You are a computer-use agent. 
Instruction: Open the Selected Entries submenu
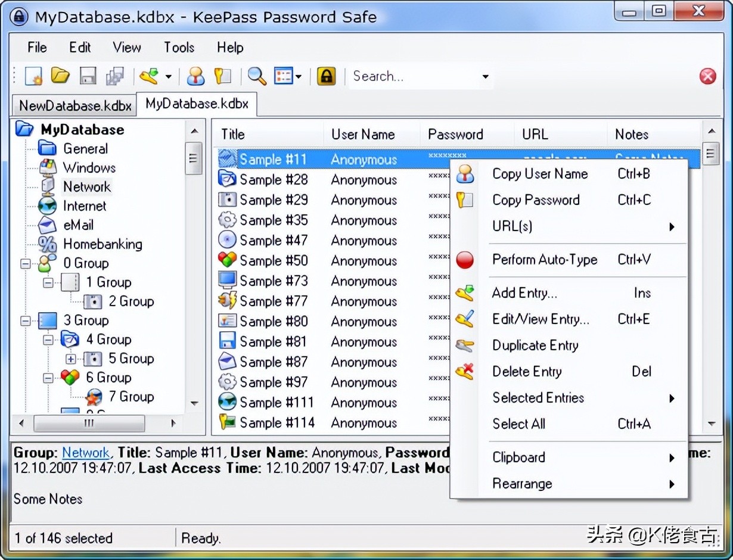pyautogui.click(x=569, y=398)
